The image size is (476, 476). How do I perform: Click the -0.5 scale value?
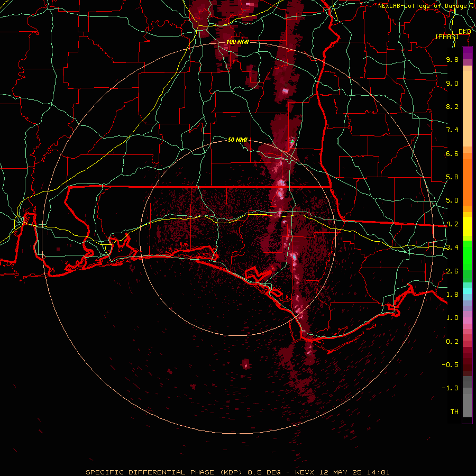(x=450, y=365)
